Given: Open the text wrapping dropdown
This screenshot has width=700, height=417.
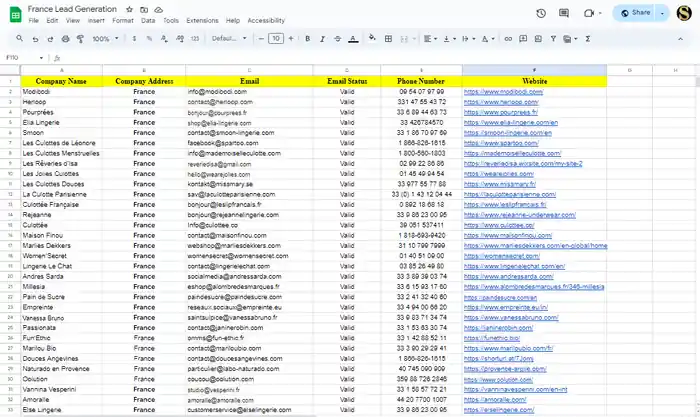Looking at the screenshot, I should coord(469,39).
